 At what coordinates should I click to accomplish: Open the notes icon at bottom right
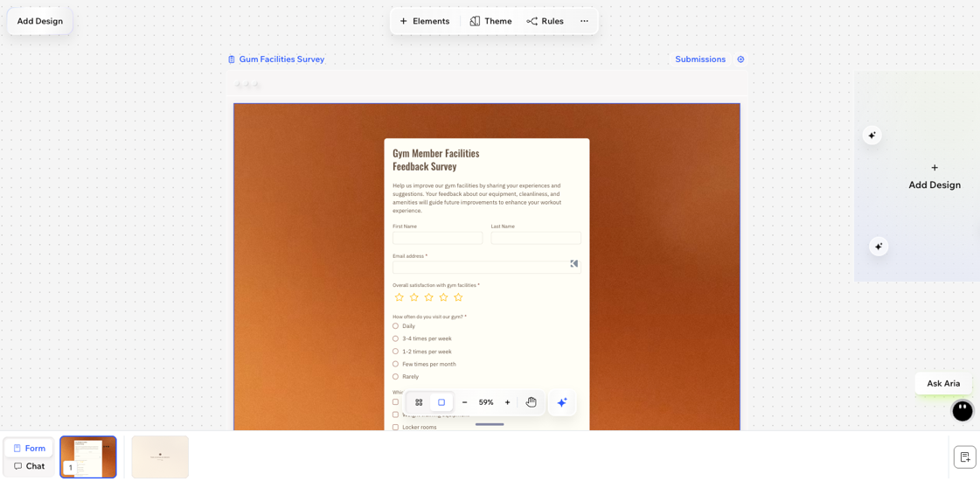click(x=964, y=457)
